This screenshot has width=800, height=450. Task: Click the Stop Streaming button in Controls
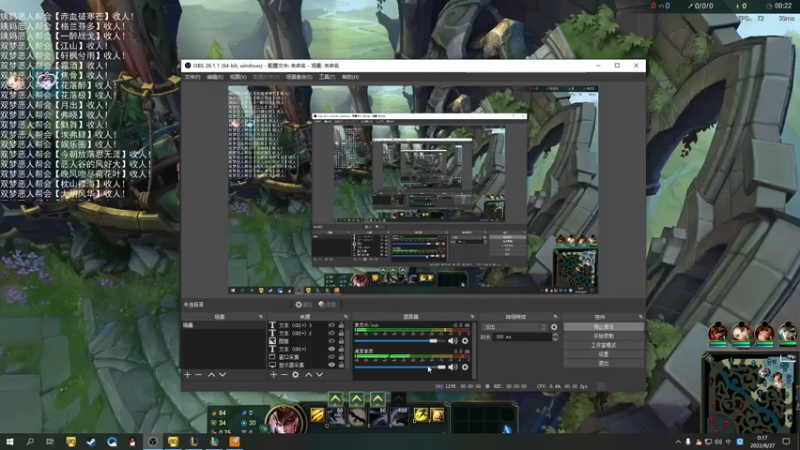(604, 327)
